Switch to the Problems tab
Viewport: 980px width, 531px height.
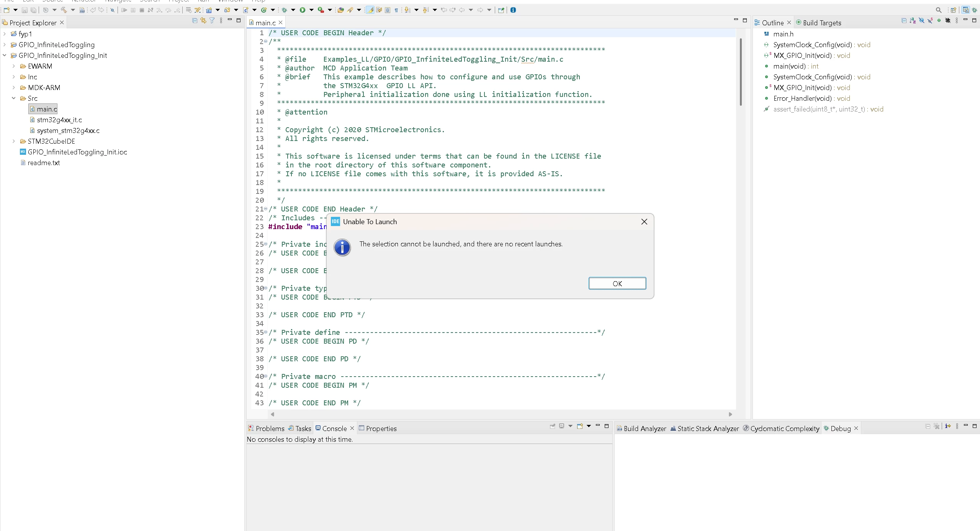point(266,428)
